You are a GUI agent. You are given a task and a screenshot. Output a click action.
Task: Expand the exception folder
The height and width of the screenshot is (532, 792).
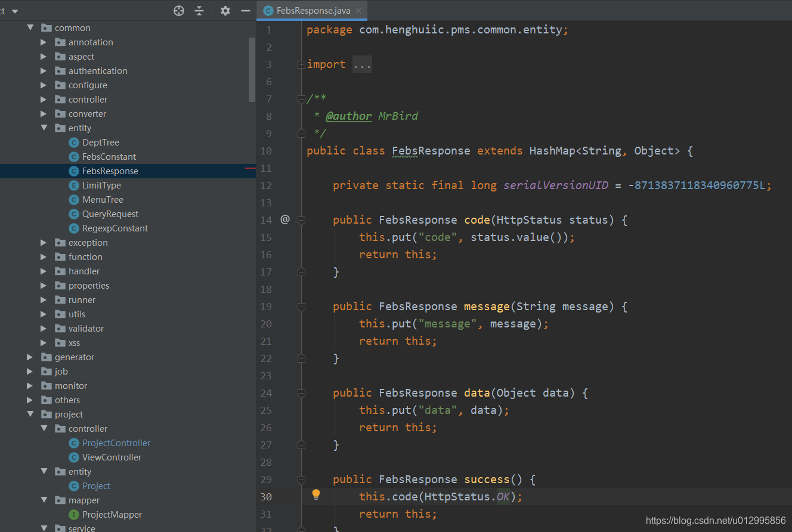click(44, 242)
